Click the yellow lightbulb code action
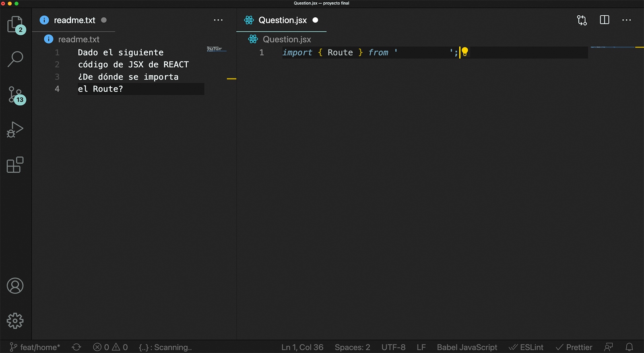The image size is (644, 353). tap(465, 52)
